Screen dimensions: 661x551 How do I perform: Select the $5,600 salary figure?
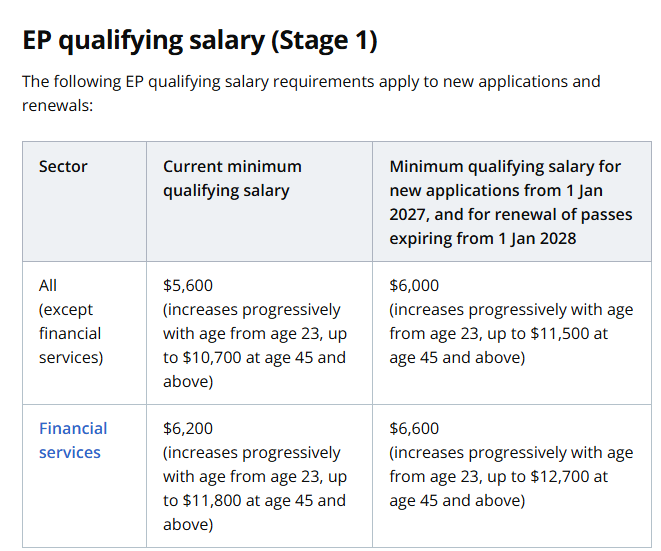[x=188, y=285]
